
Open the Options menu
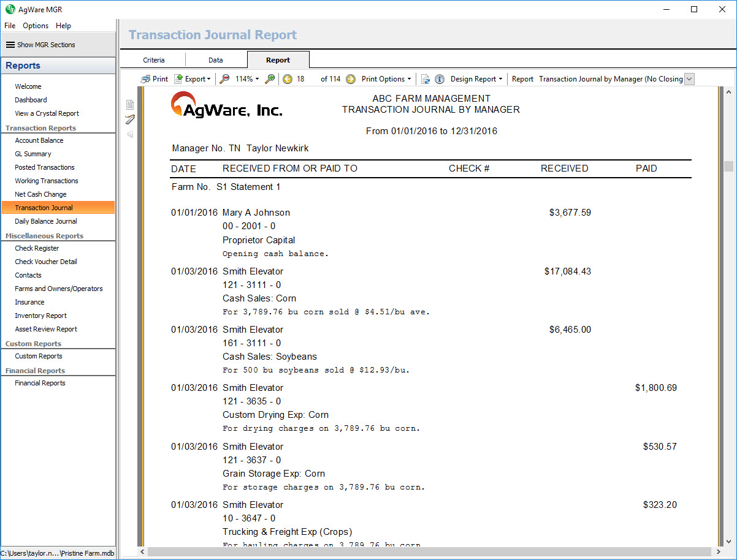point(36,26)
